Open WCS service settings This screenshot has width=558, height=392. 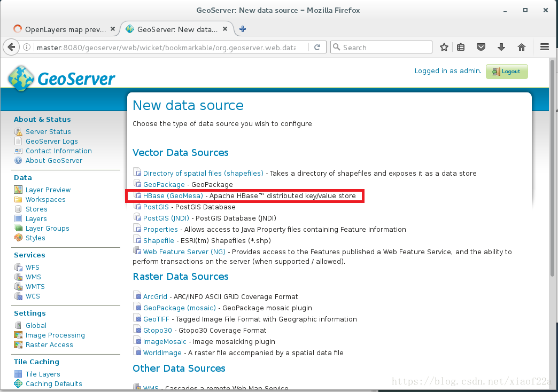click(33, 296)
